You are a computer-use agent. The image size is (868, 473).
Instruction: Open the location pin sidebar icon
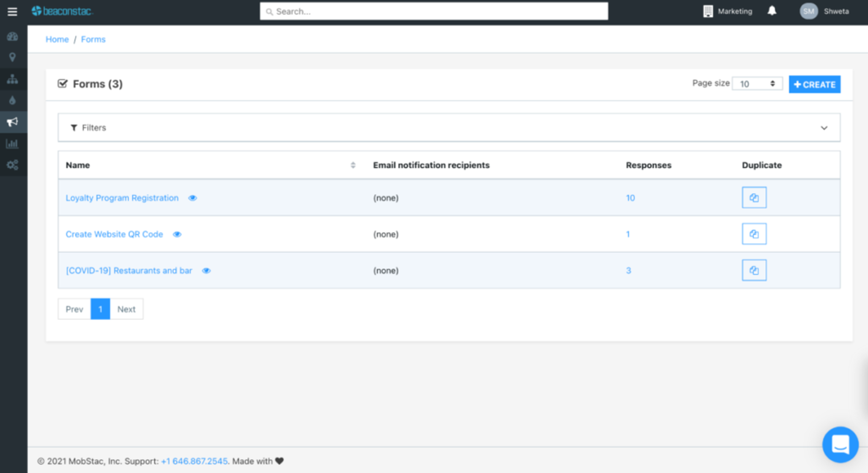point(12,57)
